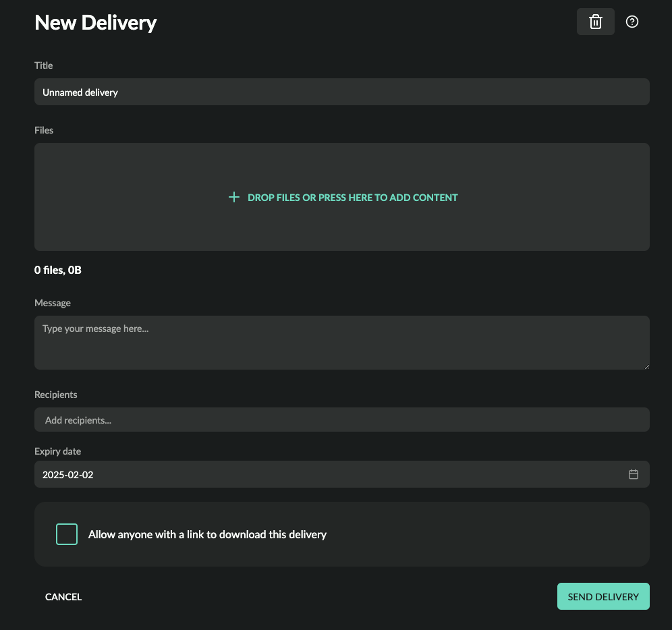Open the calendar icon in Expiry date
This screenshot has width=672, height=630.
633,474
